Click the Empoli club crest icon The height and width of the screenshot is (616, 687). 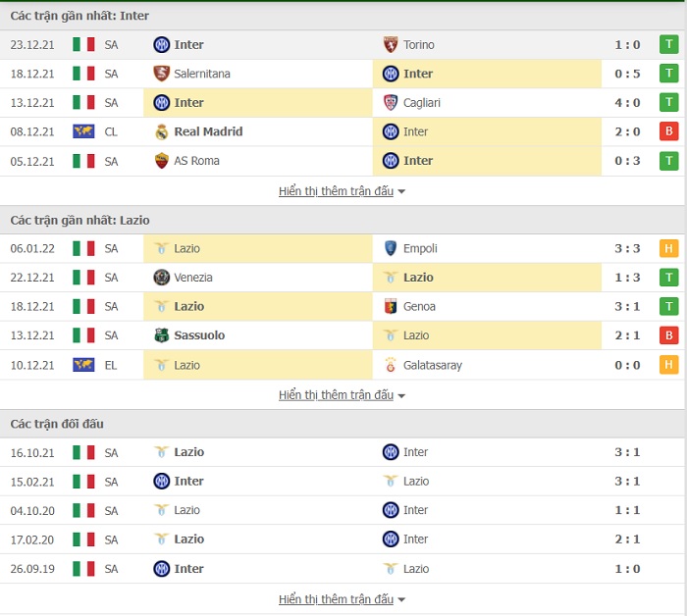[x=391, y=248]
